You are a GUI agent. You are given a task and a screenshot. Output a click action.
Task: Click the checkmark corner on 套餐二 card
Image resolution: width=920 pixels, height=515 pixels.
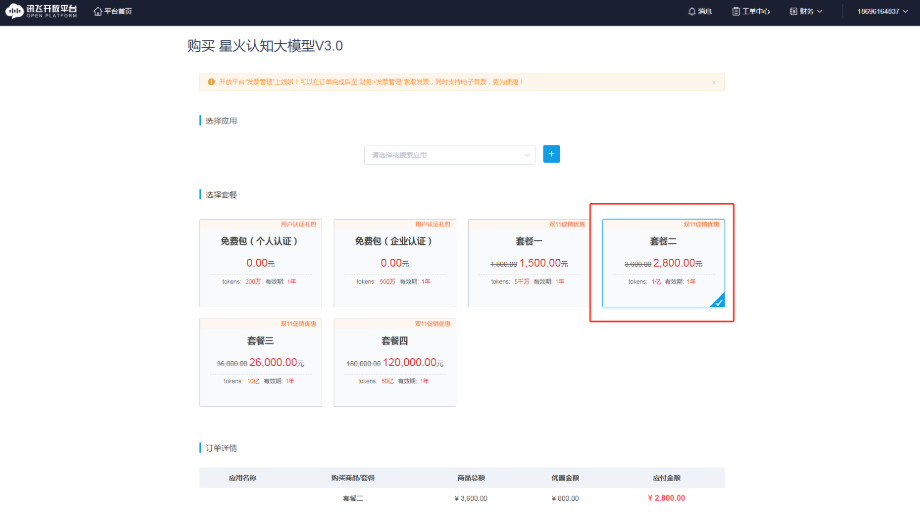pyautogui.click(x=718, y=301)
